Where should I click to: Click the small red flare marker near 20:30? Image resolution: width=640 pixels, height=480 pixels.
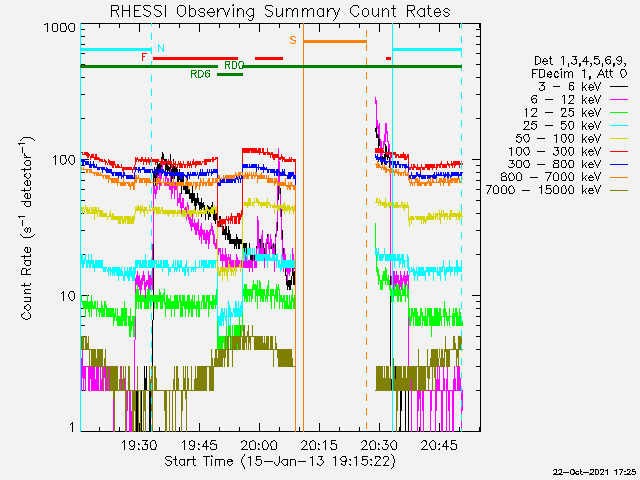pyautogui.click(x=388, y=58)
